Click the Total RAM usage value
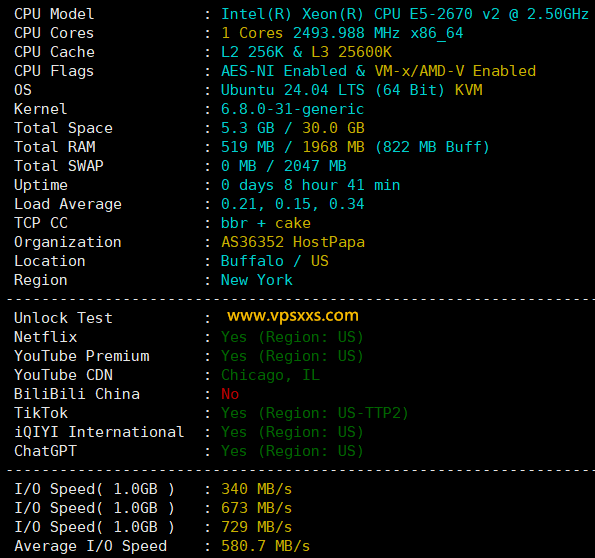The width and height of the screenshot is (595, 558). click(x=355, y=147)
